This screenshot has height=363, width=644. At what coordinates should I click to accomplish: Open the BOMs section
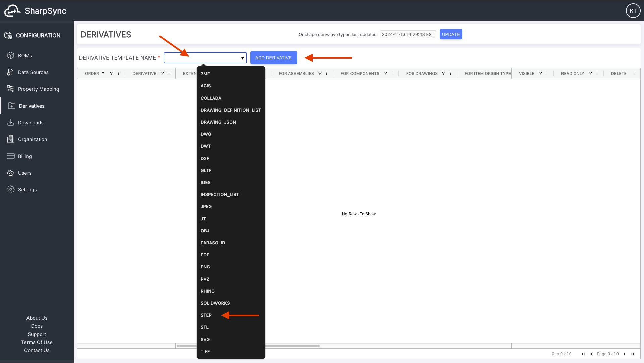point(25,56)
